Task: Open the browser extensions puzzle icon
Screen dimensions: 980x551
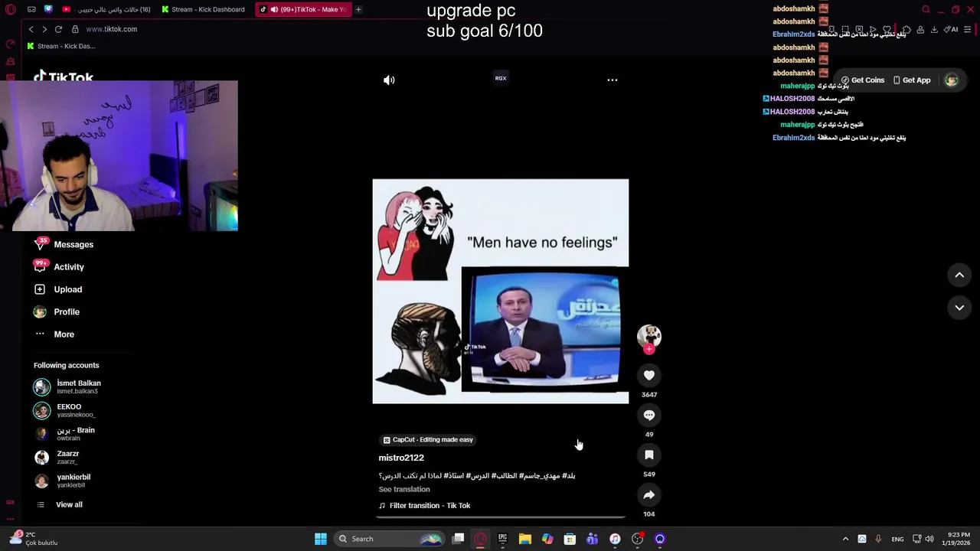Action: tap(906, 29)
